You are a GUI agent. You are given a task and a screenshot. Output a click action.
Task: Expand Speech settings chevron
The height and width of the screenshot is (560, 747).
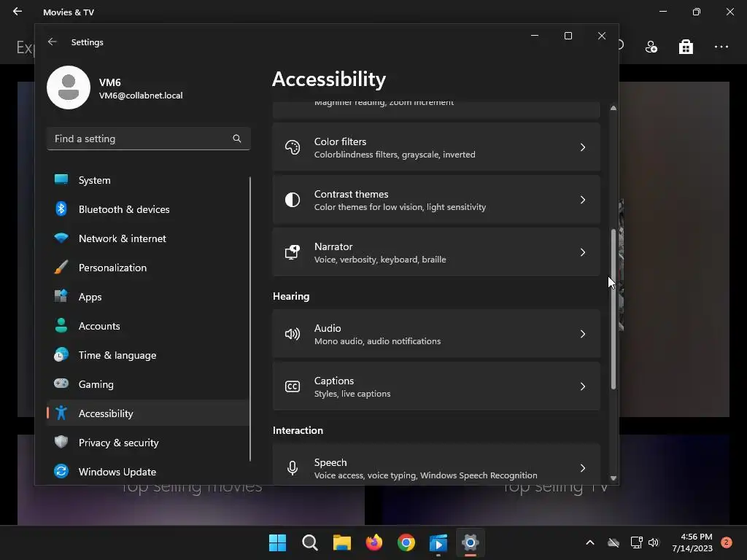tap(583, 468)
